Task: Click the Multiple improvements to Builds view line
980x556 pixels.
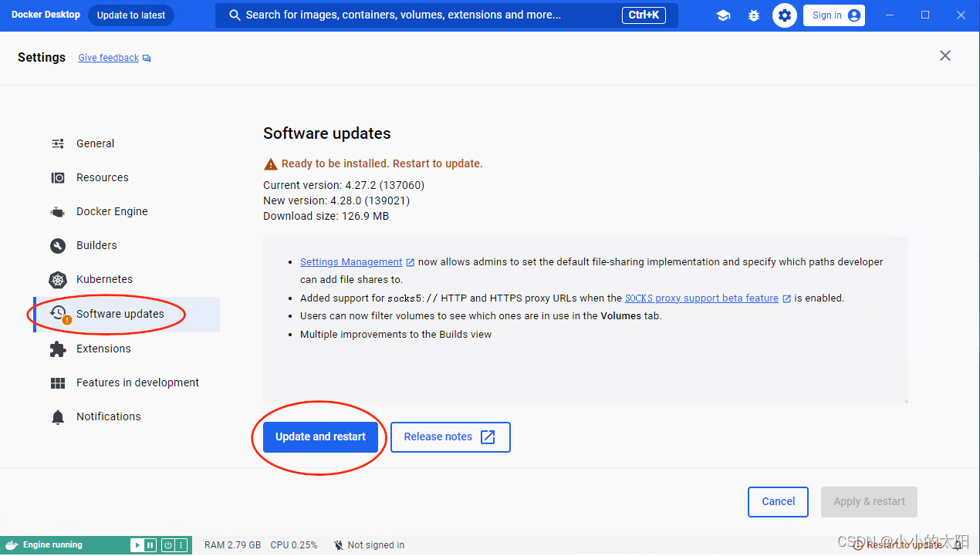Action: click(x=396, y=335)
